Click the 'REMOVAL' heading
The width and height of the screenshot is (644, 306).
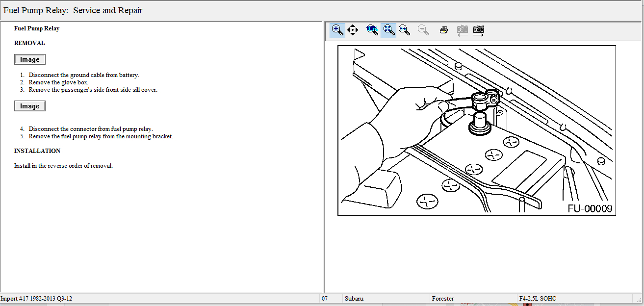(x=29, y=43)
